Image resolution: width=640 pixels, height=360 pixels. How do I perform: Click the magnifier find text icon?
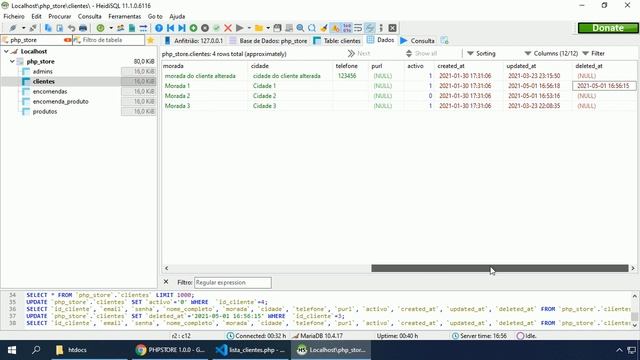pos(300,28)
